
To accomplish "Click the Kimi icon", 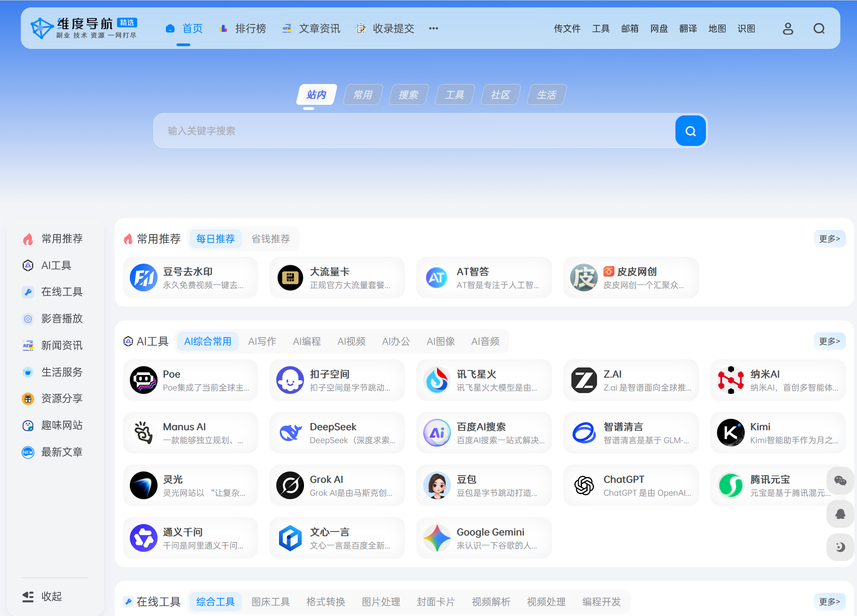I will pos(730,433).
